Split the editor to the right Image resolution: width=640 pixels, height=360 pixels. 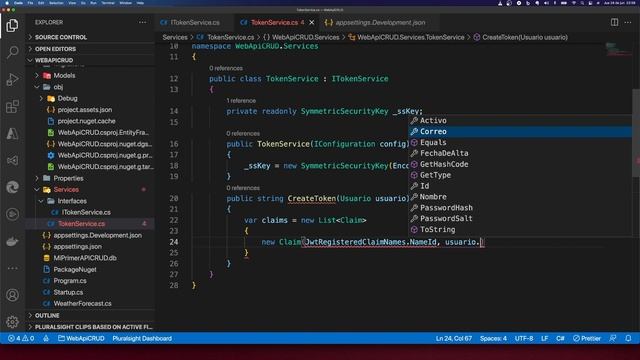614,22
